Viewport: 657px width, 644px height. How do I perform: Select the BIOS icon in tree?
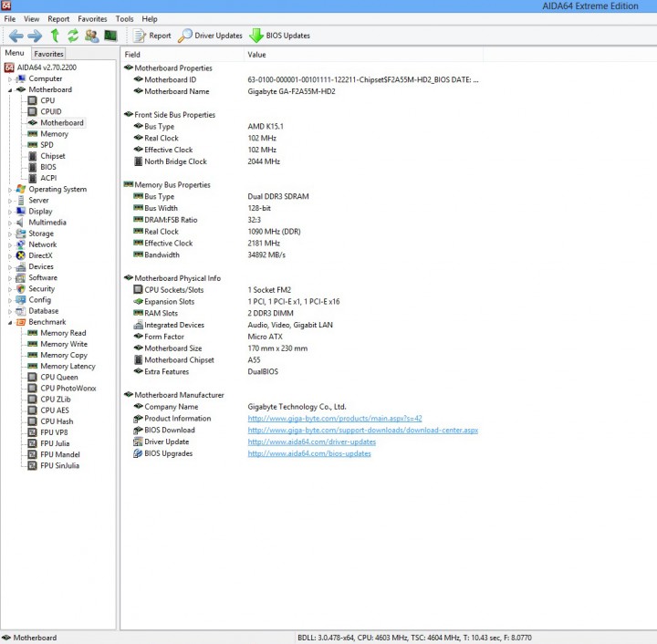point(32,167)
